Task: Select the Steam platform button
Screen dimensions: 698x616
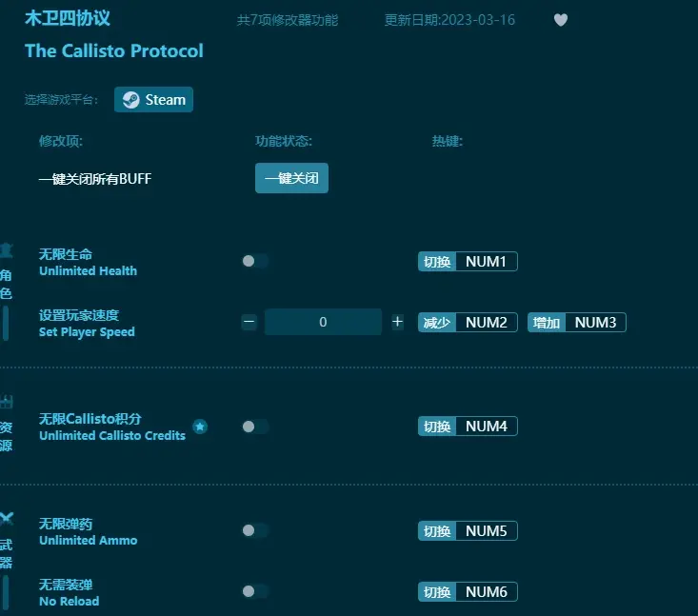Action: [153, 100]
